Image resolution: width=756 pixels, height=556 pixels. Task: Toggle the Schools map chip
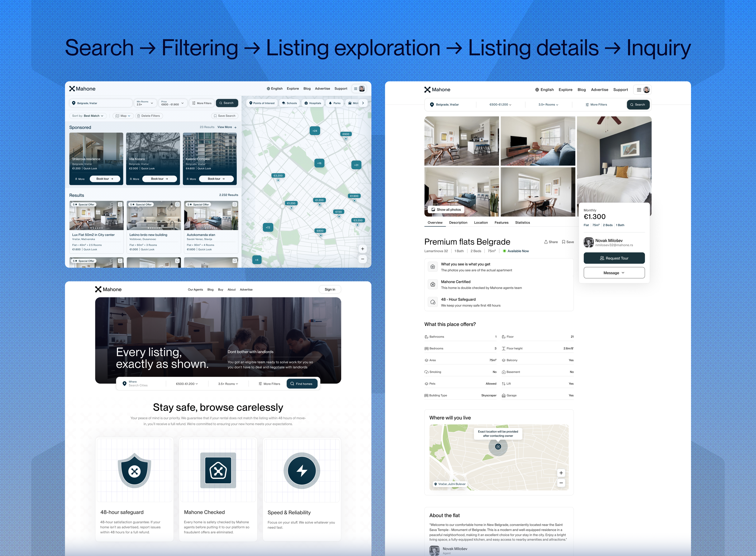tap(289, 103)
